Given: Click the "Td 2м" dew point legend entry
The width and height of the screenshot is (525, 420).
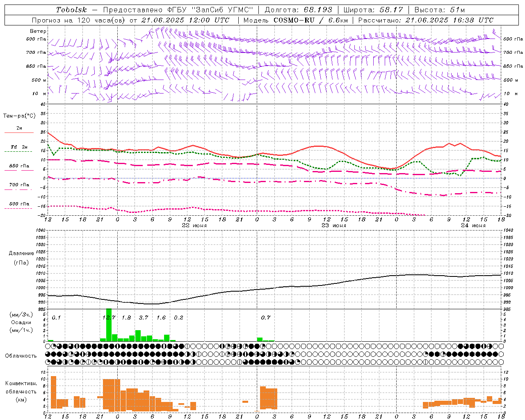Looking at the screenshot, I should pos(19,147).
